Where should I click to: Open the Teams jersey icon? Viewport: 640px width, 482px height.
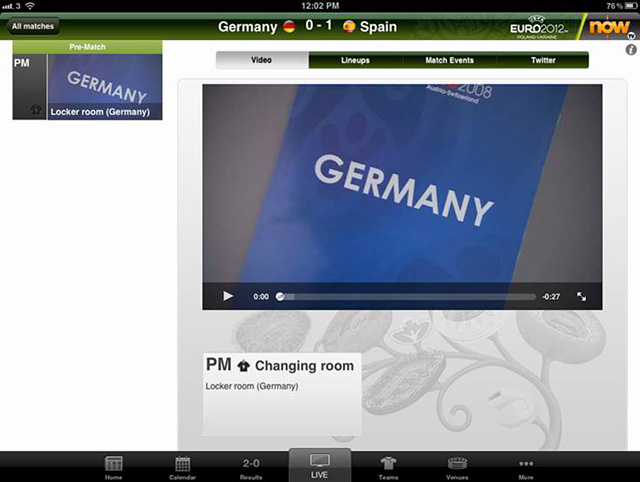[x=388, y=463]
